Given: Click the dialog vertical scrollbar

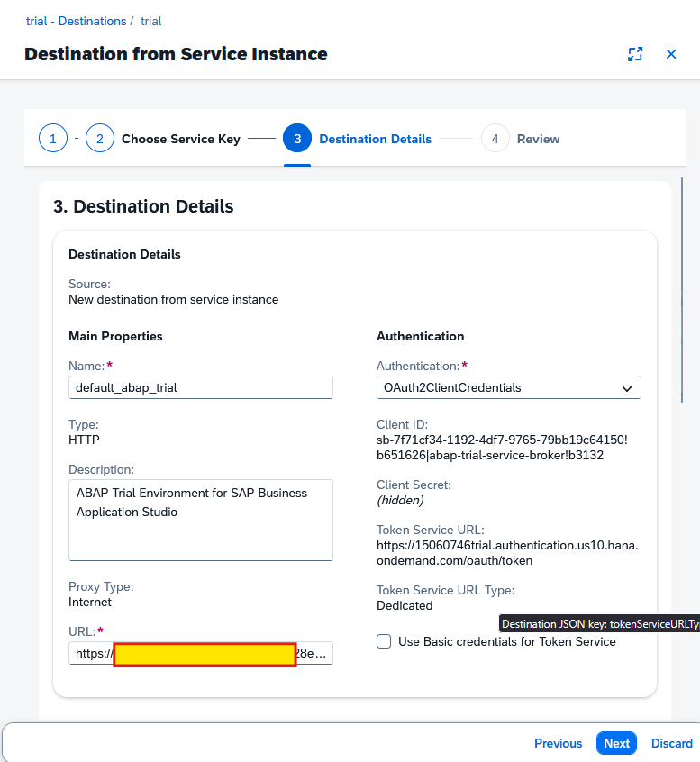Looking at the screenshot, I should [682, 290].
